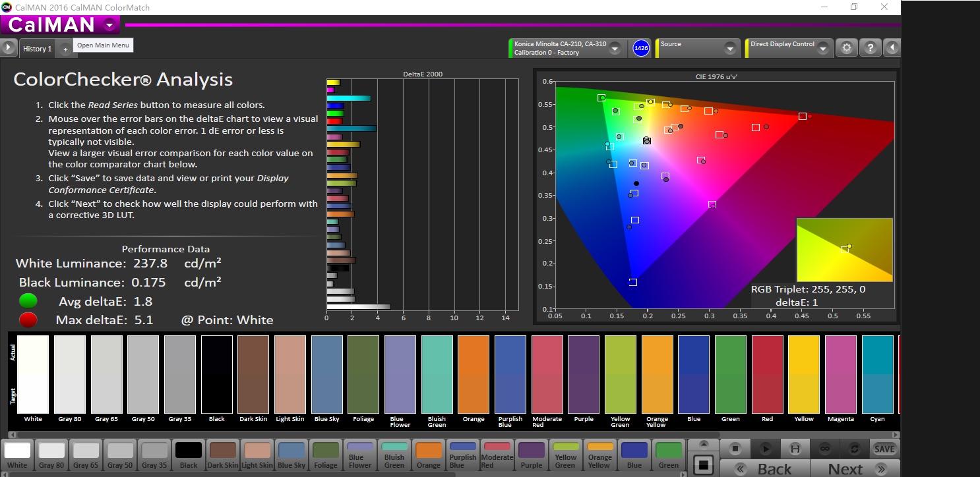Open the CalMAN main menu dropdown
Image resolution: width=980 pixels, height=477 pixels.
point(109,25)
